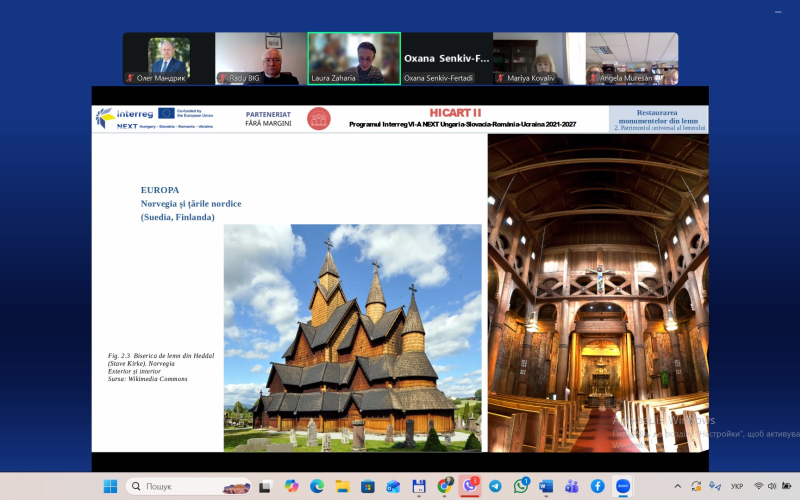Screen dimensions: 800x500
Task: Open Wi-Fi network quick settings
Action: [758, 486]
